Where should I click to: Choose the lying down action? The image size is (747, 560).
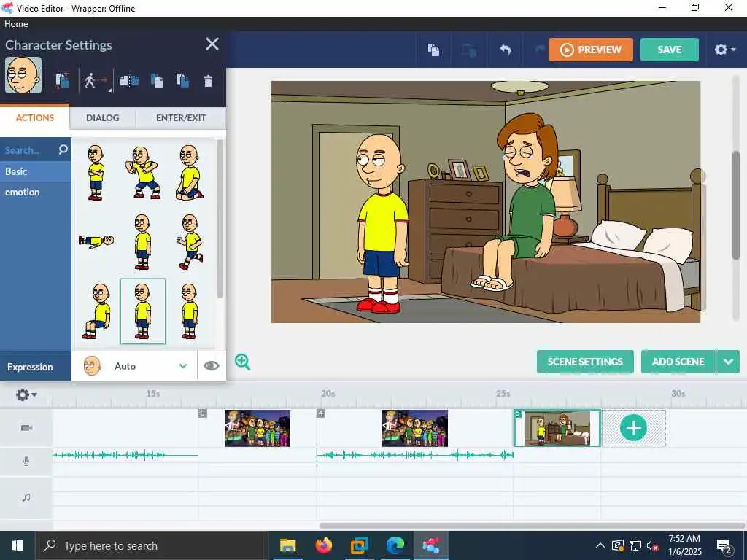coord(96,241)
